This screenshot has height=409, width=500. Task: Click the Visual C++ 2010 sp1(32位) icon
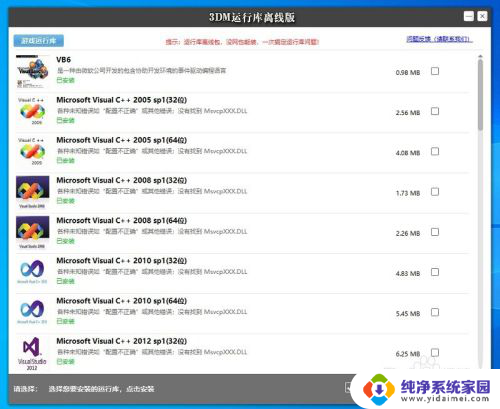32,272
